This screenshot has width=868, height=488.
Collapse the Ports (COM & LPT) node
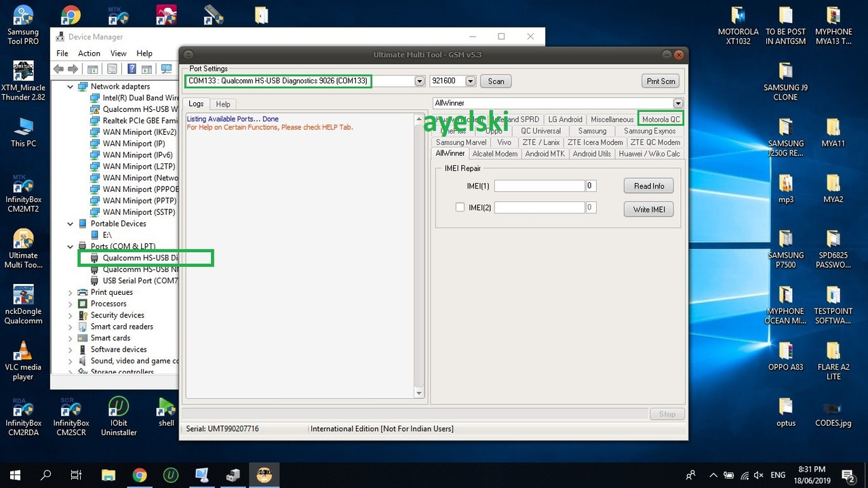[x=71, y=247]
